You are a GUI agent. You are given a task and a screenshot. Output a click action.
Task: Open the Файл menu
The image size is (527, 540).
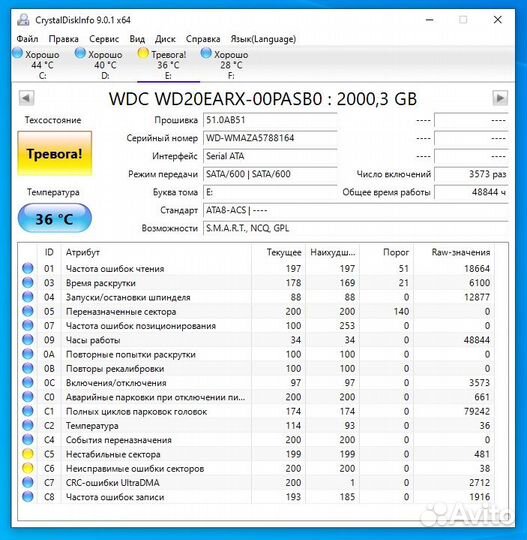point(27,39)
